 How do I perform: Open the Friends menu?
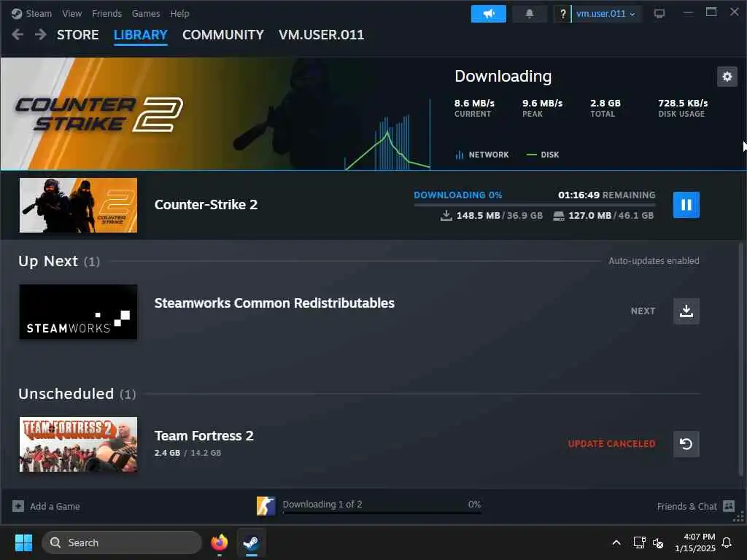[x=107, y=13]
